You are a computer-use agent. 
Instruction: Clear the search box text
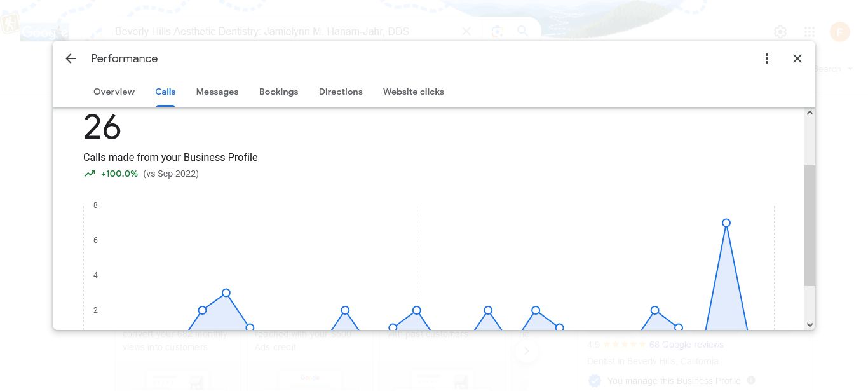coord(466,31)
